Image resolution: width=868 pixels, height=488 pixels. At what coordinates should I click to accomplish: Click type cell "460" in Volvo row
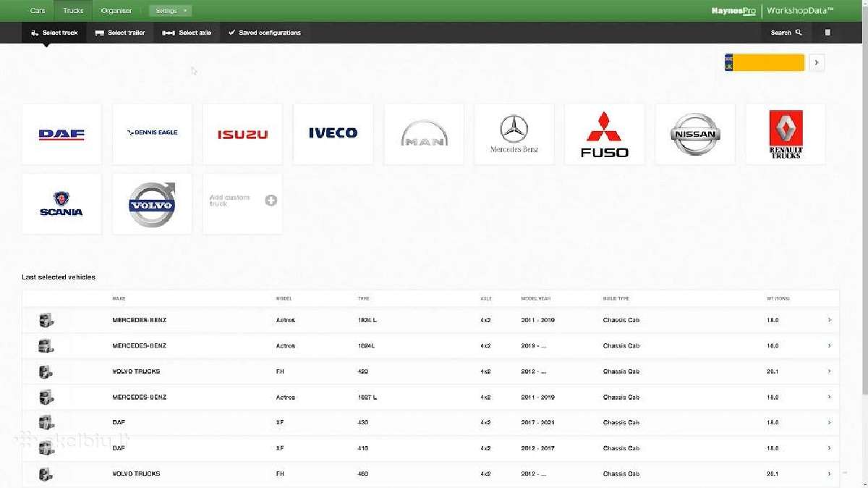tap(362, 474)
